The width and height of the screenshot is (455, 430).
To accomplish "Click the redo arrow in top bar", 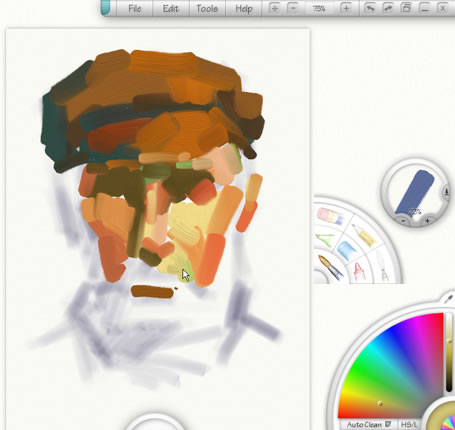I will (388, 8).
